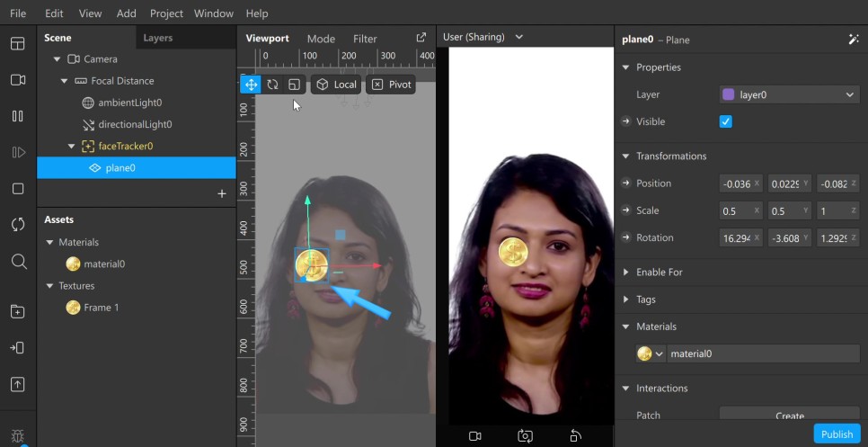This screenshot has width=868, height=447.
Task: Click the arrow toggle next to Rotation
Action: [626, 237]
